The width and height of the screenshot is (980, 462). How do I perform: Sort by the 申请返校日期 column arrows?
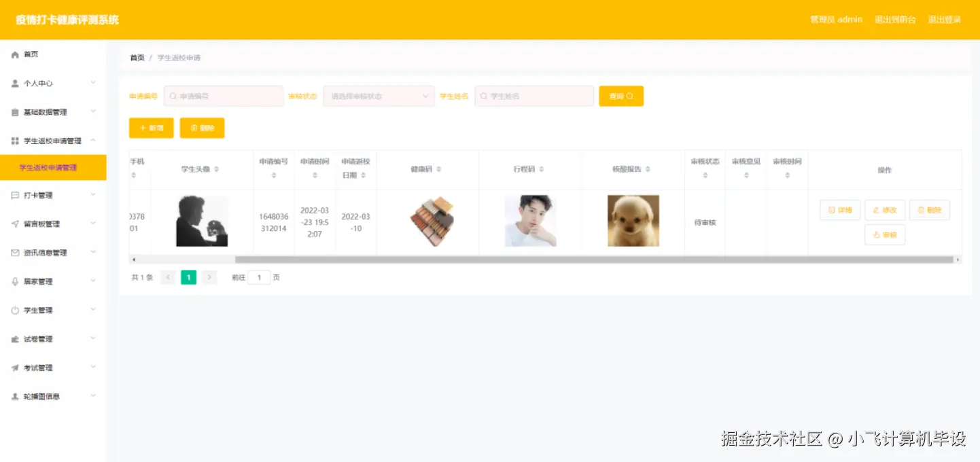[x=364, y=175]
